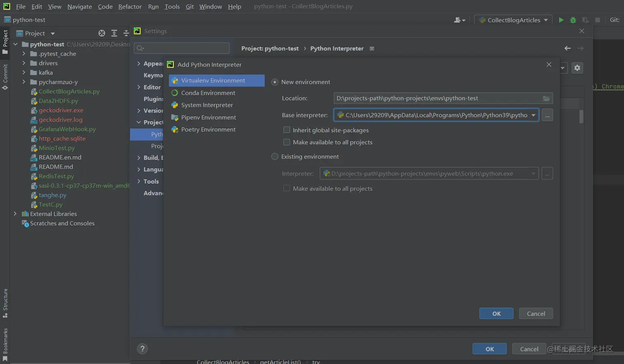Screen dimensions: 624x364
Task: Close the Add Python Interpreter dialog
Action: pos(548,64)
